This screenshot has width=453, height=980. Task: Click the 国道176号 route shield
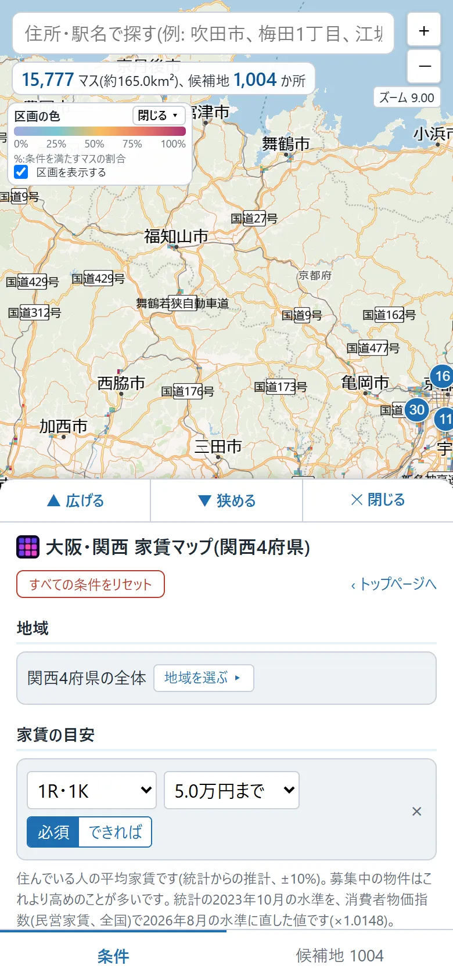(x=188, y=391)
